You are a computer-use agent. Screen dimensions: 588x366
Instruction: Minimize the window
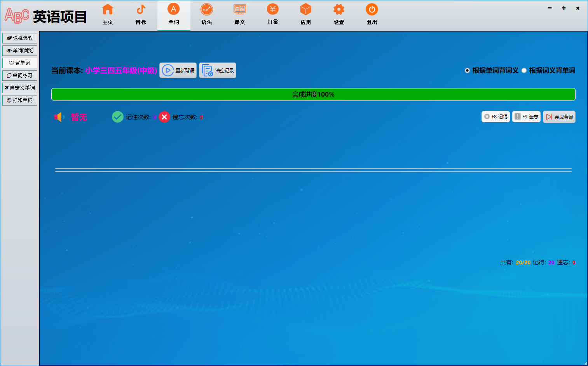tap(550, 8)
